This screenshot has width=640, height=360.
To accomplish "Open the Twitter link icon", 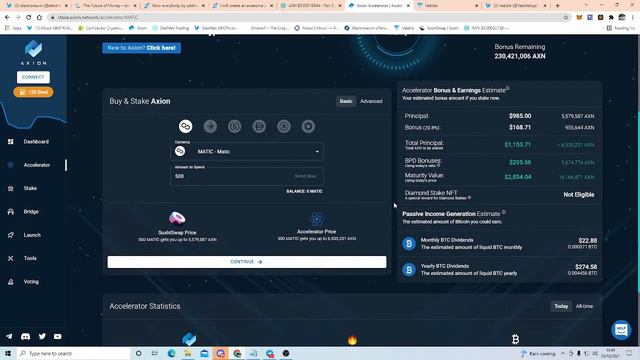I will click(42, 336).
